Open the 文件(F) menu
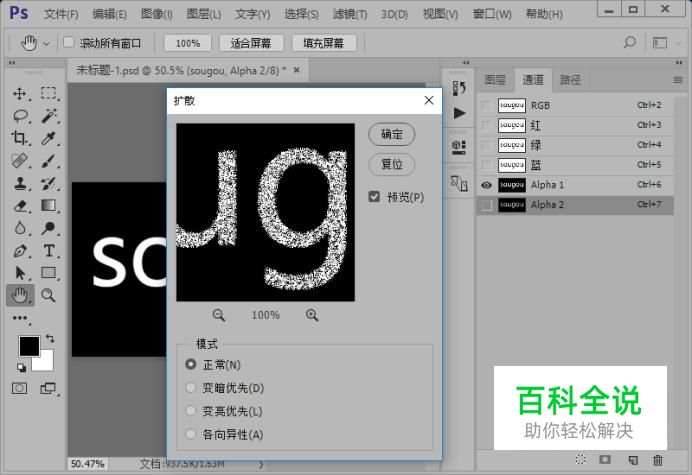 coord(61,14)
